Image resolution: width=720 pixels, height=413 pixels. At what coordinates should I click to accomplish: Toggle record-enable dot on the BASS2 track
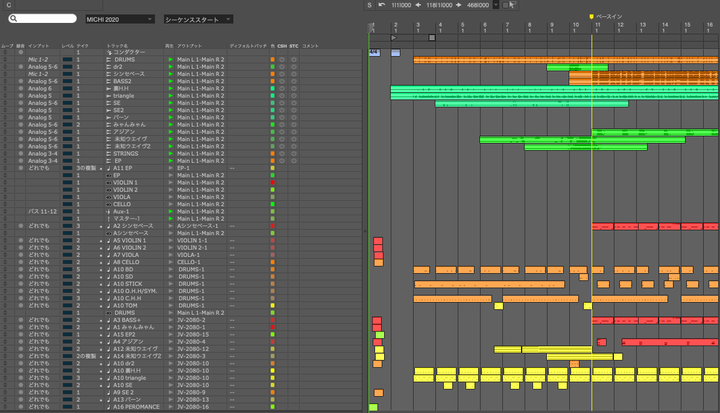pyautogui.click(x=21, y=81)
